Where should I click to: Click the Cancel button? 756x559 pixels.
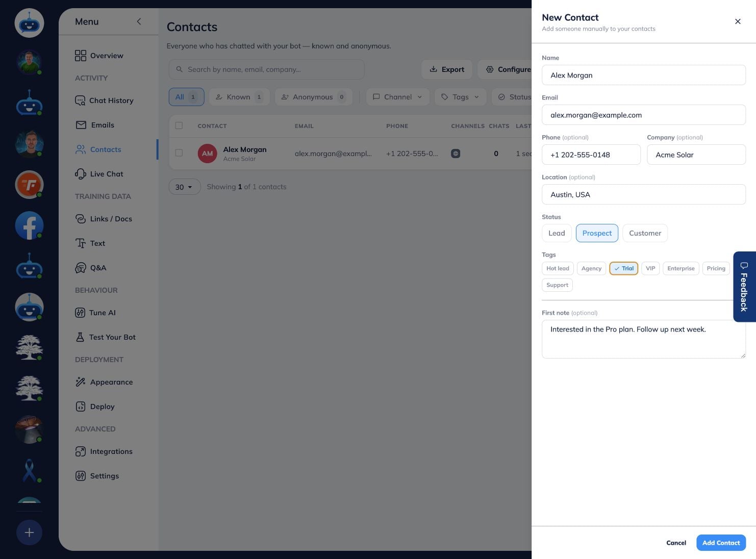click(x=676, y=543)
